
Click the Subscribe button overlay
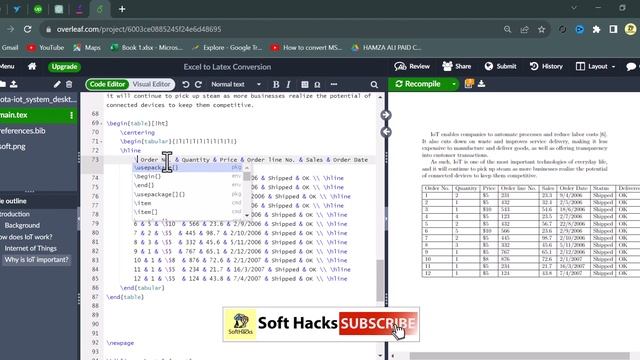378,324
